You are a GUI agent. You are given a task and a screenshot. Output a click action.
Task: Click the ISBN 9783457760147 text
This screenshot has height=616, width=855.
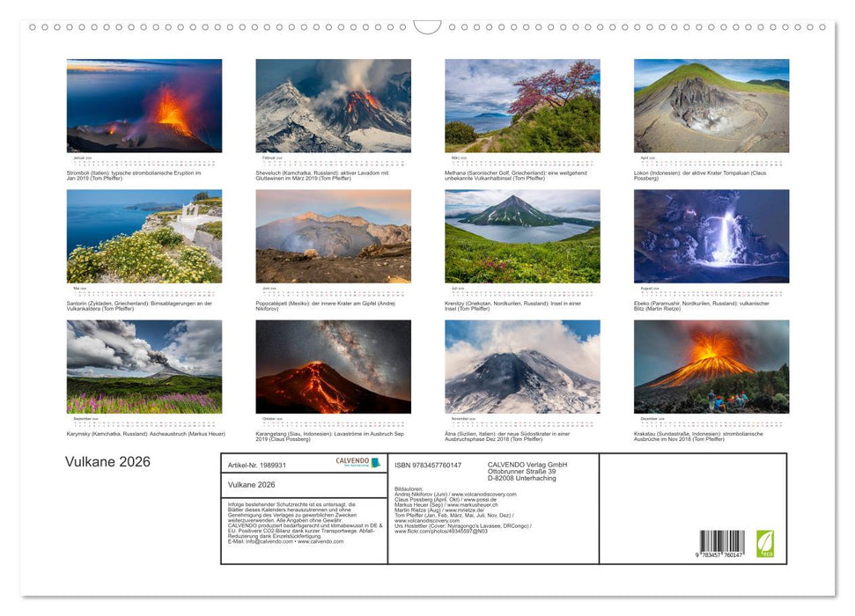pyautogui.click(x=429, y=465)
